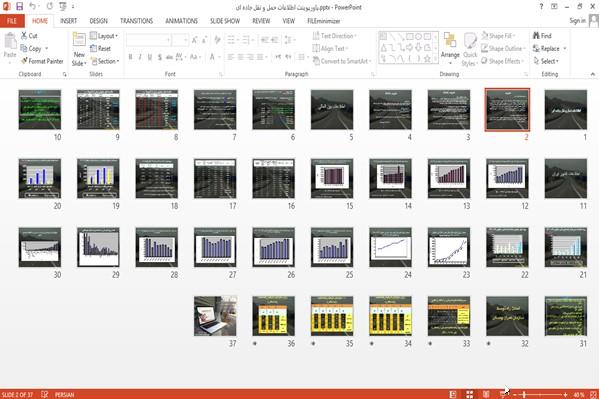599x399 pixels.
Task: Select the Format Painter tool
Action: click(42, 61)
